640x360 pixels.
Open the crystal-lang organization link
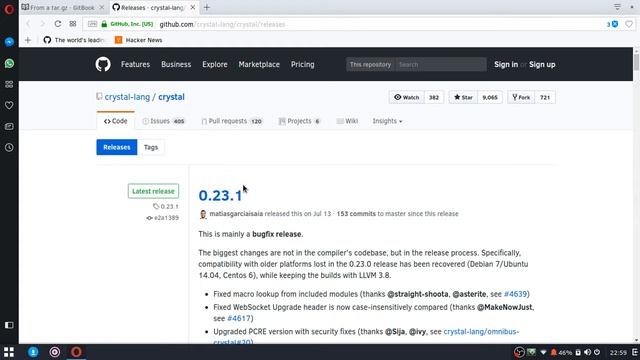[127, 97]
